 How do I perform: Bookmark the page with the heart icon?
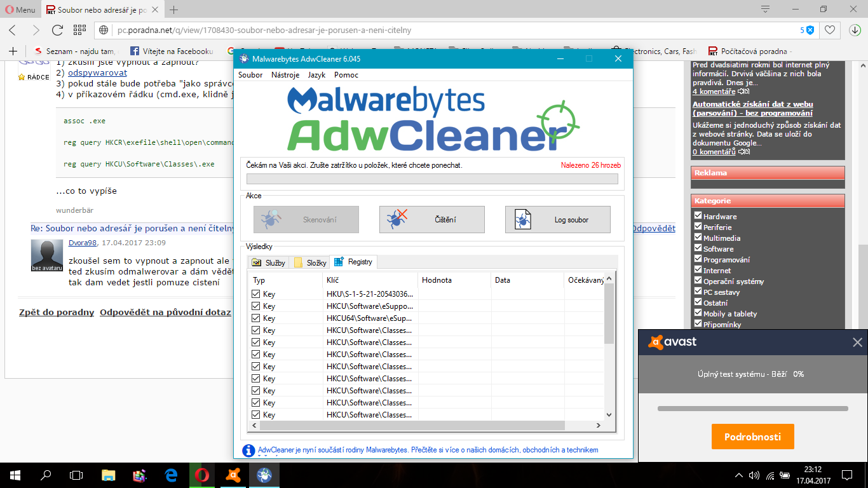point(829,30)
